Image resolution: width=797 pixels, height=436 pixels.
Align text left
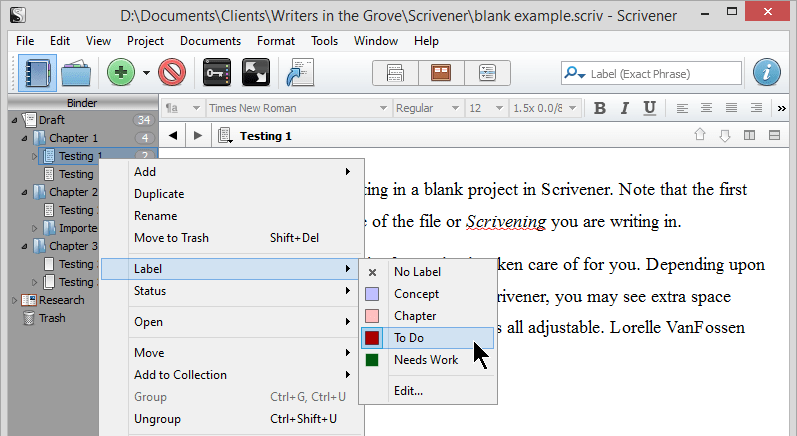coord(682,108)
